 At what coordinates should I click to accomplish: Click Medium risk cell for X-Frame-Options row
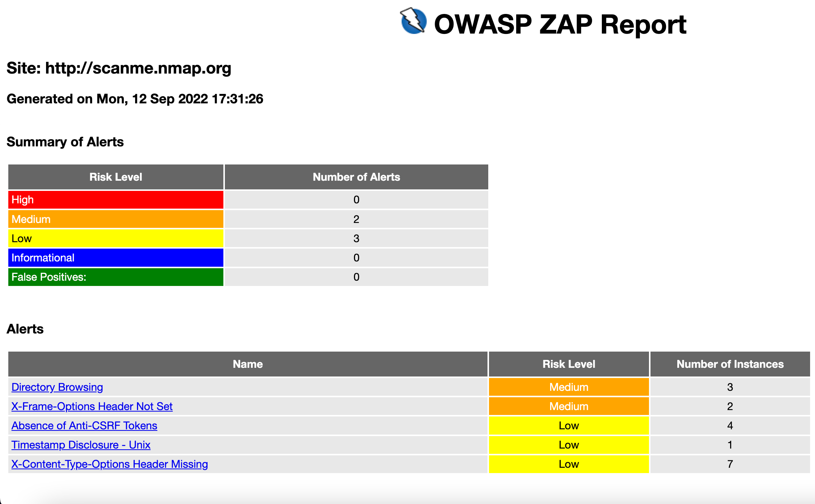pos(569,406)
